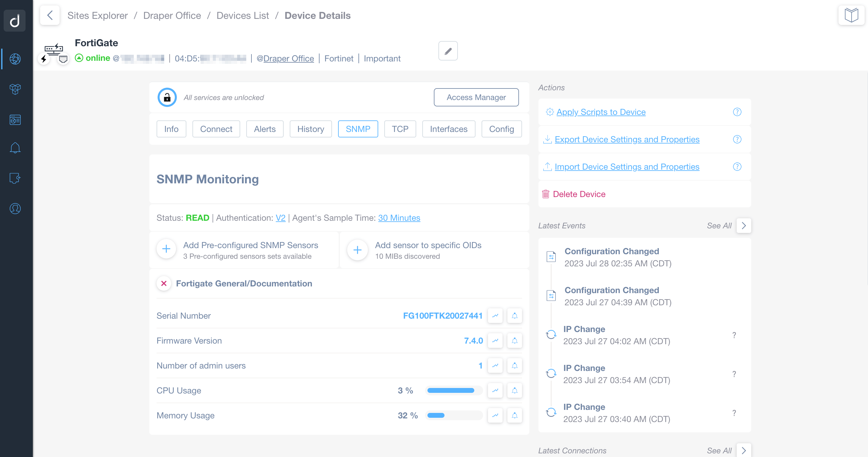Image resolution: width=868 pixels, height=457 pixels.
Task: Select the SNMP tab
Action: point(358,129)
